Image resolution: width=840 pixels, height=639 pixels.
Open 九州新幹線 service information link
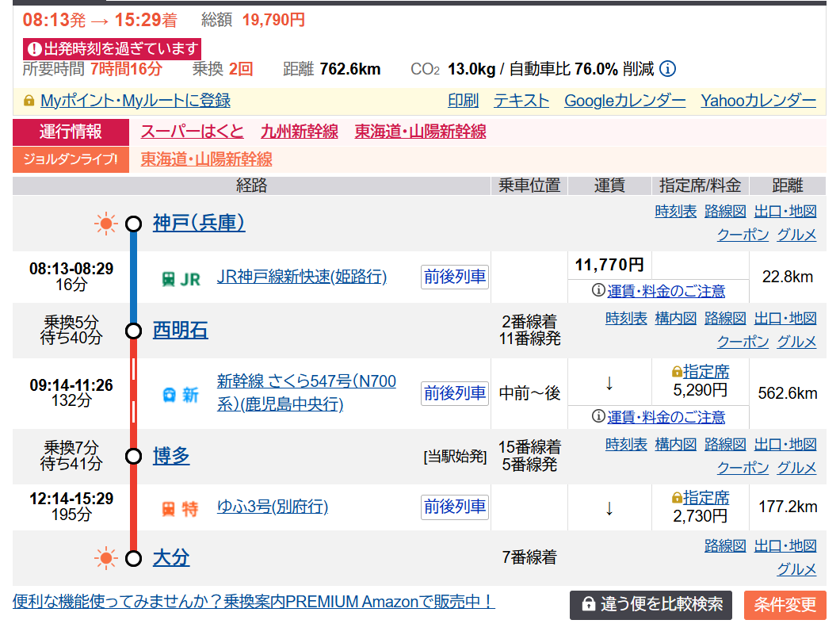(x=300, y=132)
